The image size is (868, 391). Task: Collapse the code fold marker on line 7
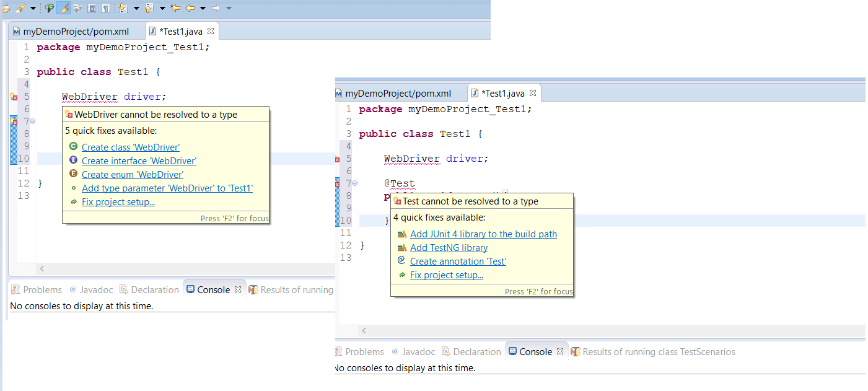[32, 120]
